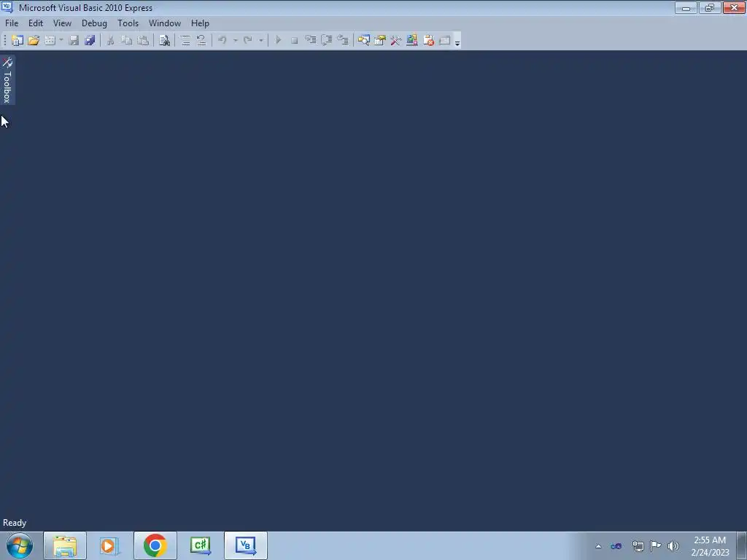This screenshot has width=747, height=560.
Task: Open the Tools menu
Action: click(x=128, y=23)
